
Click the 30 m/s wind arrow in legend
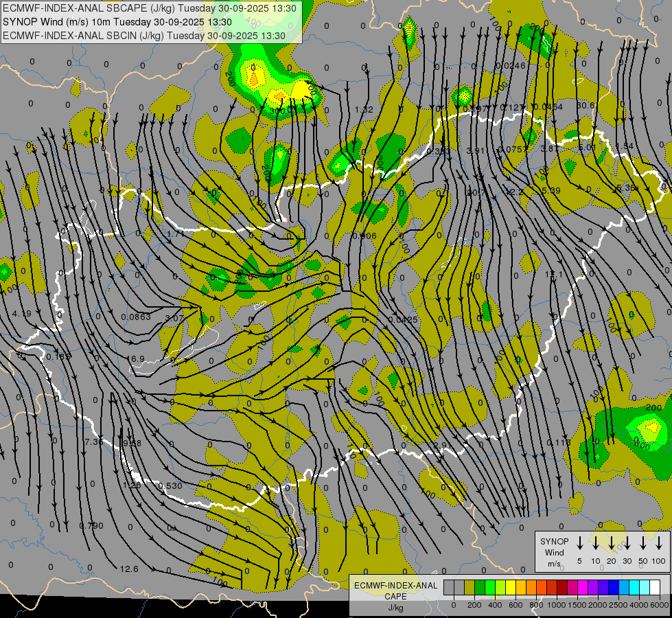click(627, 542)
